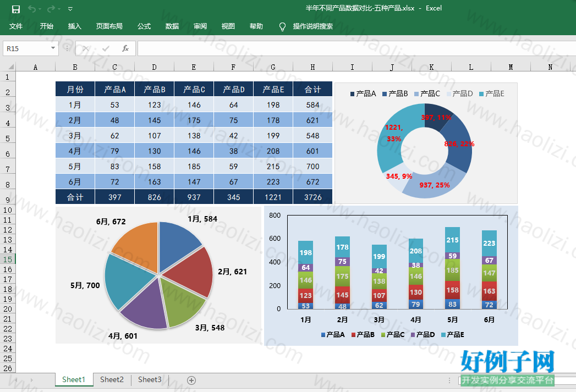Click the Save icon in quick access toolbar
576x392 pixels.
16,9
